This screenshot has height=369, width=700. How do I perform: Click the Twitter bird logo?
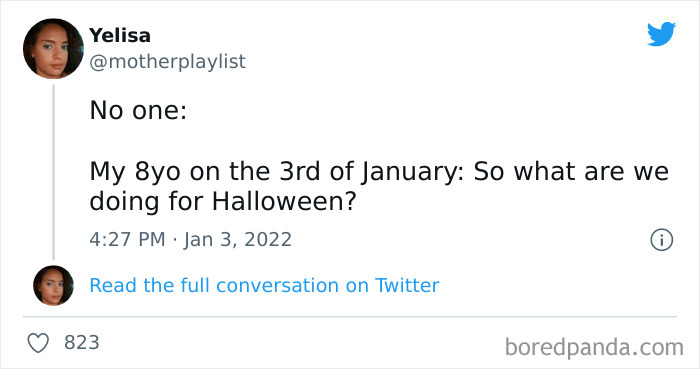tap(661, 34)
